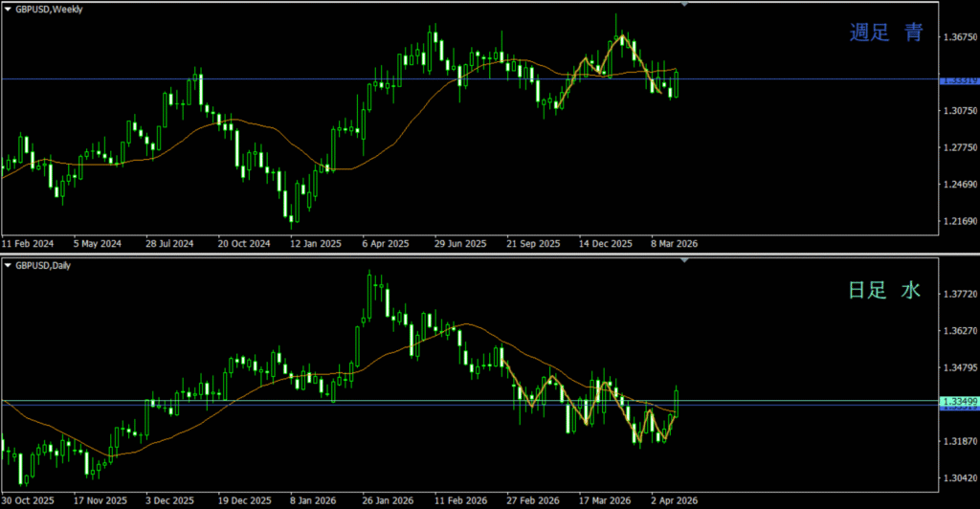
Task: Click the weekly chart shift triangle marker
Action: coord(683,5)
